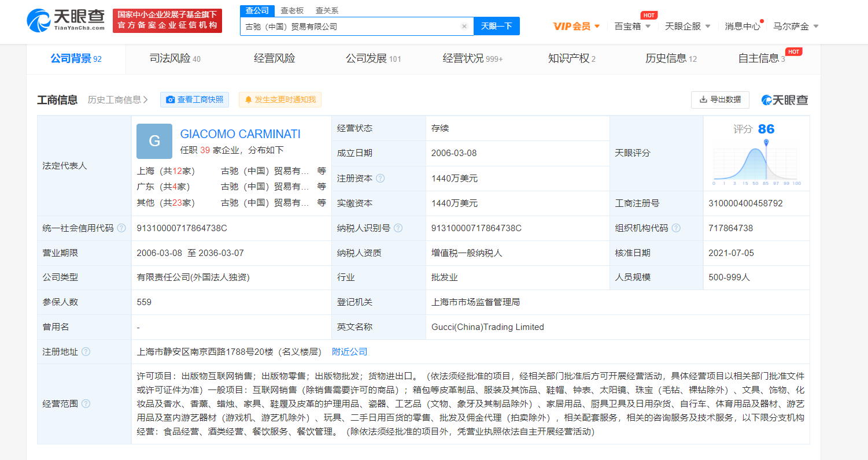Viewport: 868px width, 460px height.
Task: Click help icon beside 纳税人识别号
Action: pos(398,228)
